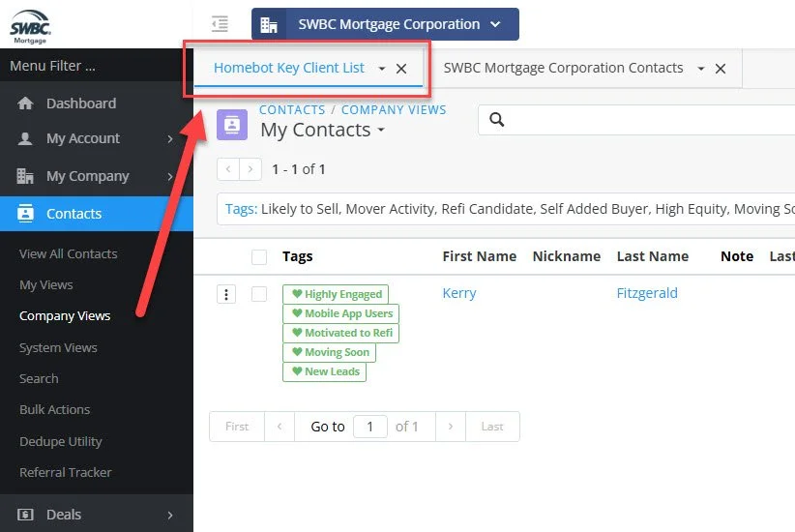Click the purple contacts icon beside My Contacts
The image size is (795, 532).
[232, 124]
